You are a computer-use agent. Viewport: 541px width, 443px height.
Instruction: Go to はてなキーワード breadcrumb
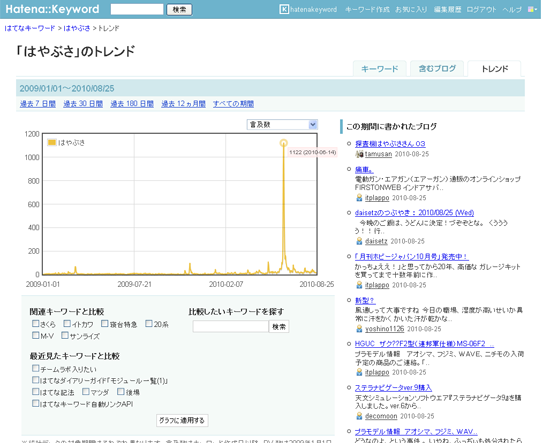click(x=30, y=28)
